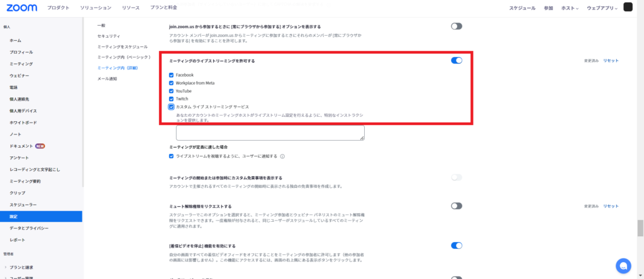The image size is (644, 279).
Task: Toggle ミーティングのライブストリーミングを許可する switch
Action: point(457,61)
